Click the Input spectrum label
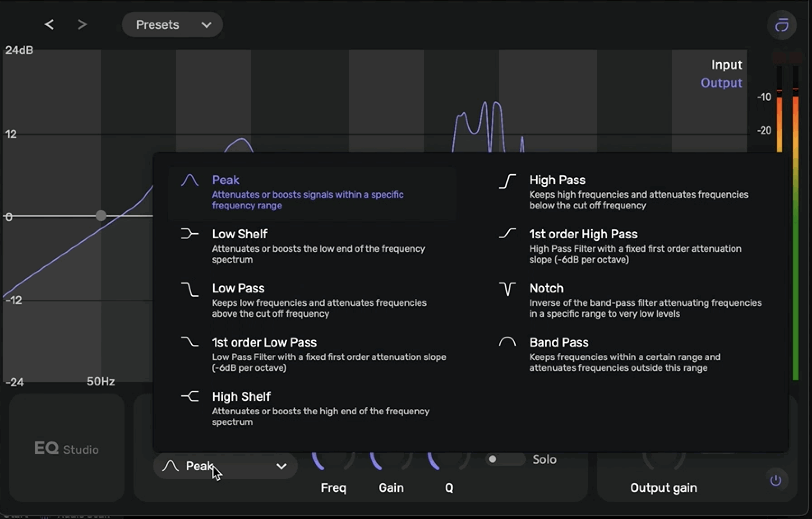812x519 pixels. [726, 65]
